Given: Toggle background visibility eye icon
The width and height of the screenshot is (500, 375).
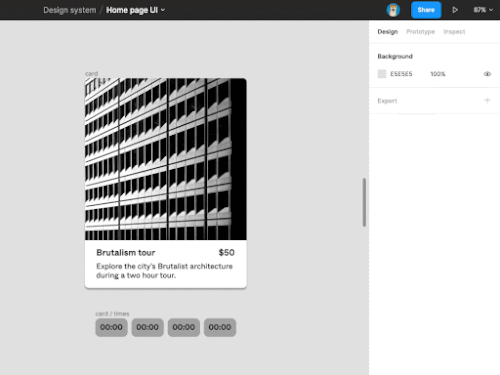Looking at the screenshot, I should point(487,74).
